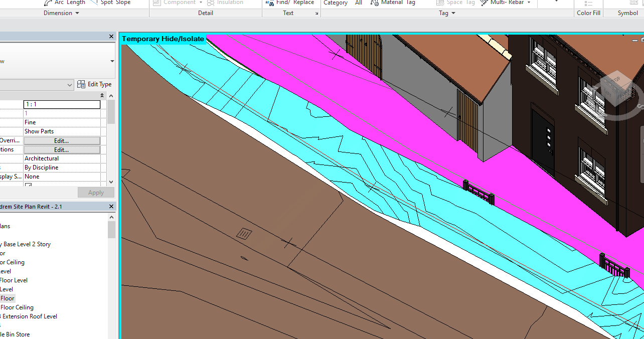Click Properties scrollbar down arrow
The height and width of the screenshot is (339, 644).
pyautogui.click(x=111, y=182)
